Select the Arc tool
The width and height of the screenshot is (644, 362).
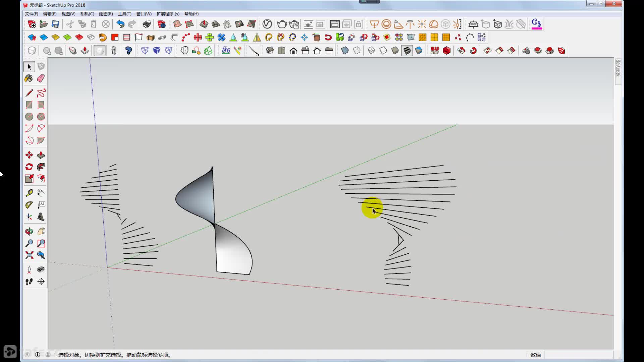(x=29, y=128)
